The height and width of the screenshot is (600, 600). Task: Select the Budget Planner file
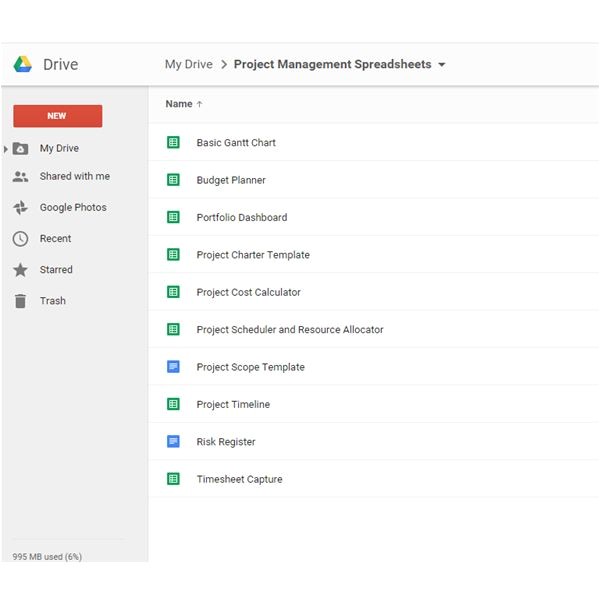[x=231, y=181]
